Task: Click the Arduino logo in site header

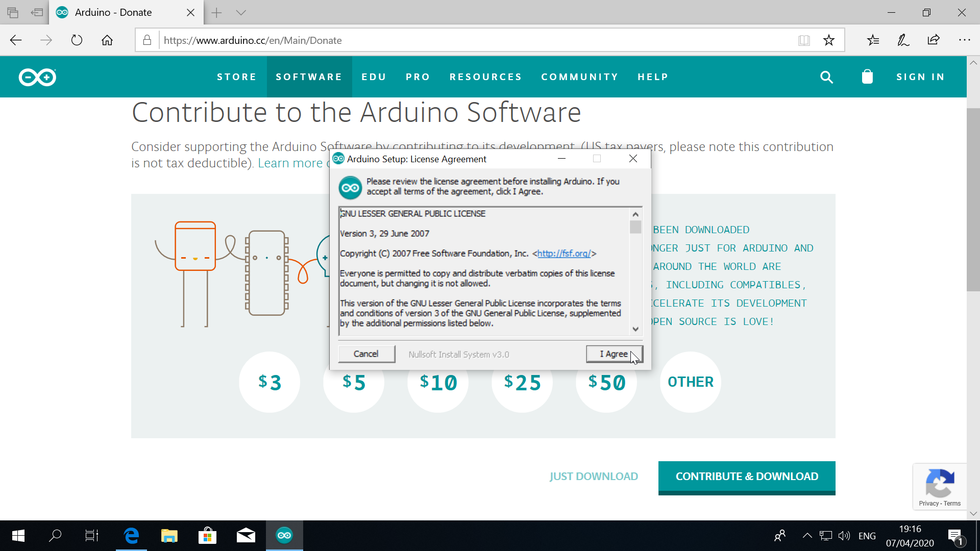Action: (x=37, y=77)
